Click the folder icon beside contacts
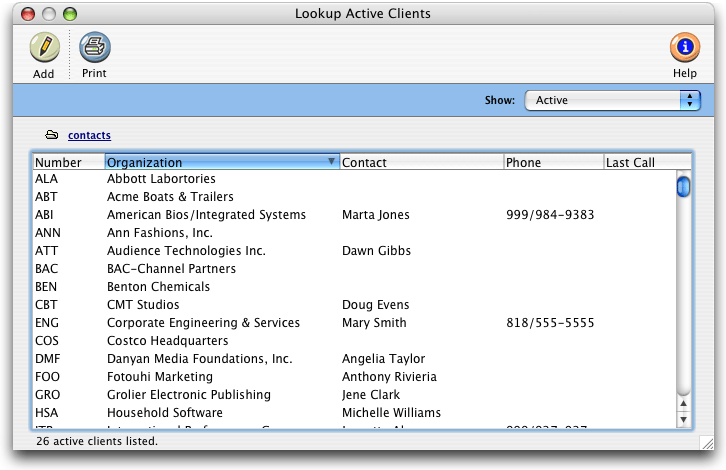Image resolution: width=726 pixels, height=470 pixels. coord(51,135)
